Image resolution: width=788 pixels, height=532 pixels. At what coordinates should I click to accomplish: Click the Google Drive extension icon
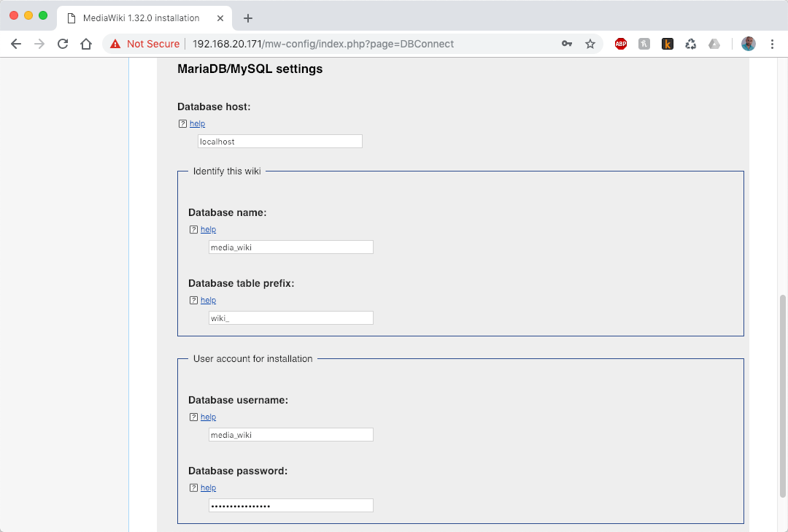(714, 44)
